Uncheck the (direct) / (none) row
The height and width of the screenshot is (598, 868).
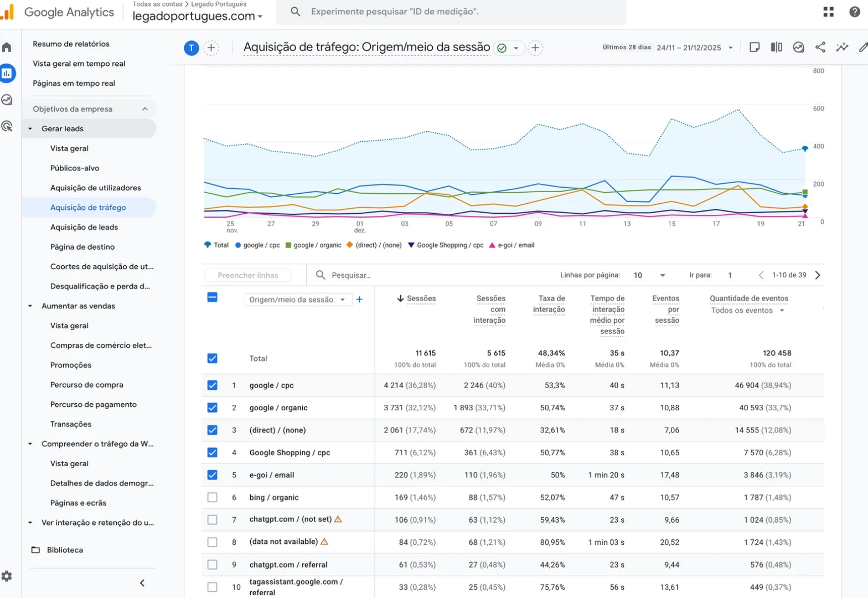coord(212,430)
